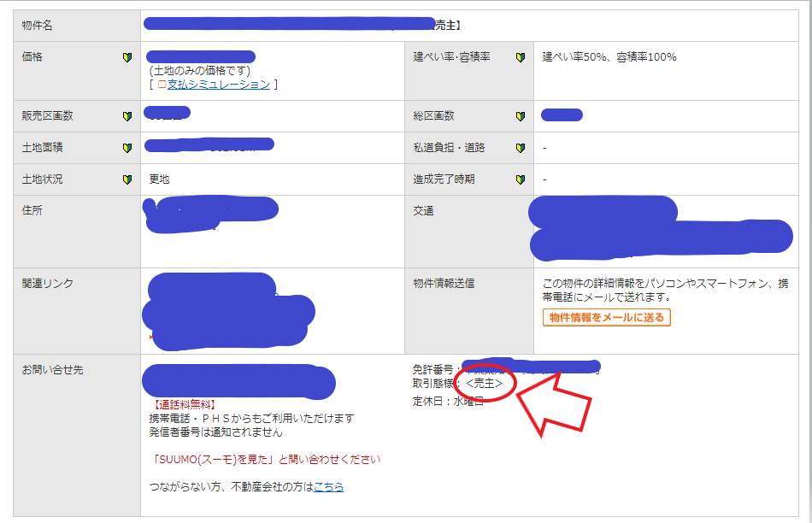Click beginner help icon next to 私道負担・道路
812x523 pixels.
(521, 148)
